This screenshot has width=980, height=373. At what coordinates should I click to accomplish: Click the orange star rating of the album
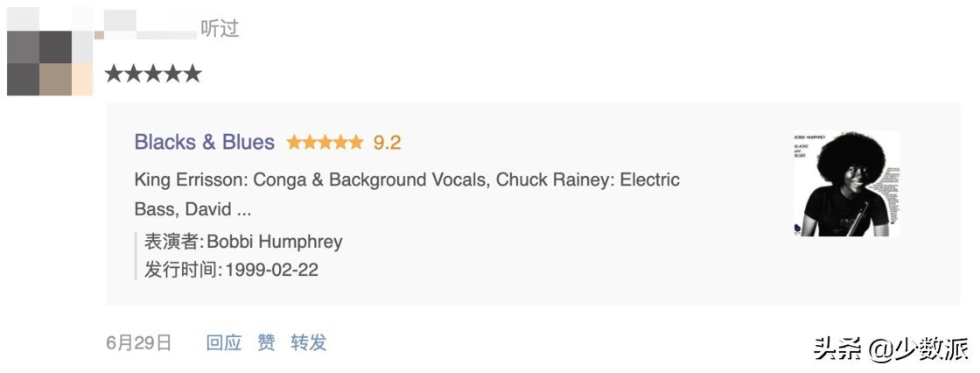(x=325, y=142)
